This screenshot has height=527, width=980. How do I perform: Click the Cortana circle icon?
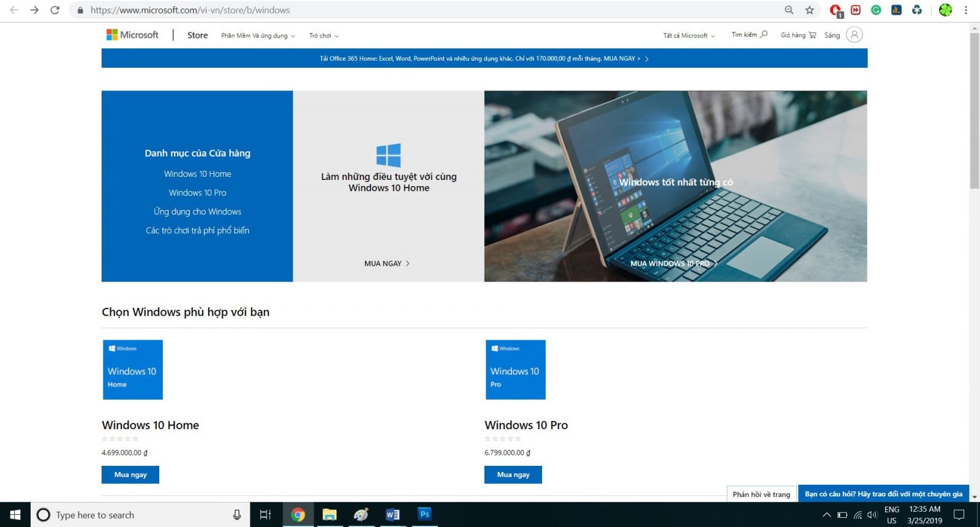(43, 515)
